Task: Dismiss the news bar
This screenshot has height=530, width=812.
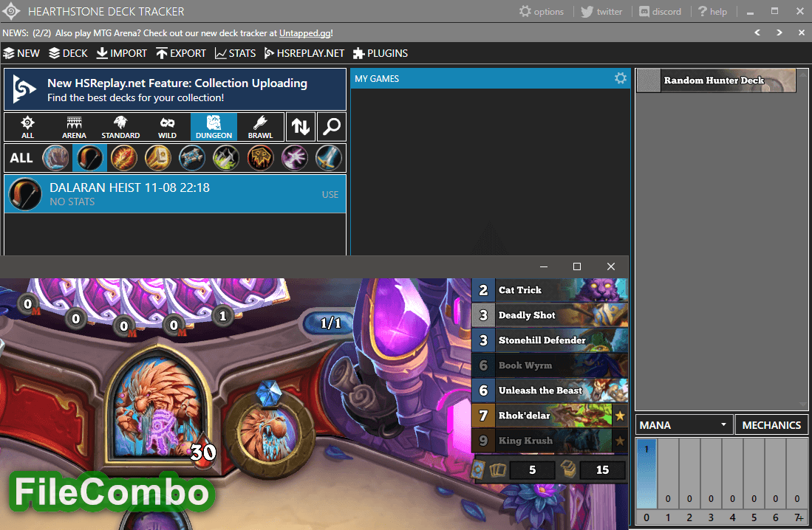Action: (801, 32)
